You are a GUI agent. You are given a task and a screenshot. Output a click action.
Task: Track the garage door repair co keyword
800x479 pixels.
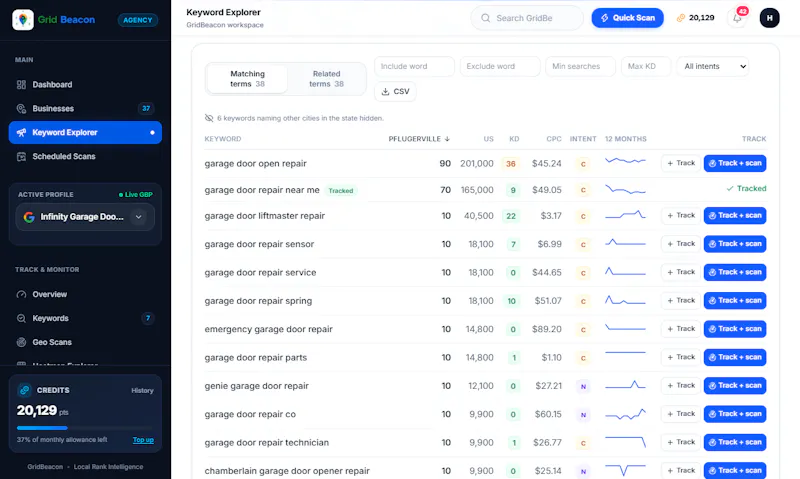[681, 414]
